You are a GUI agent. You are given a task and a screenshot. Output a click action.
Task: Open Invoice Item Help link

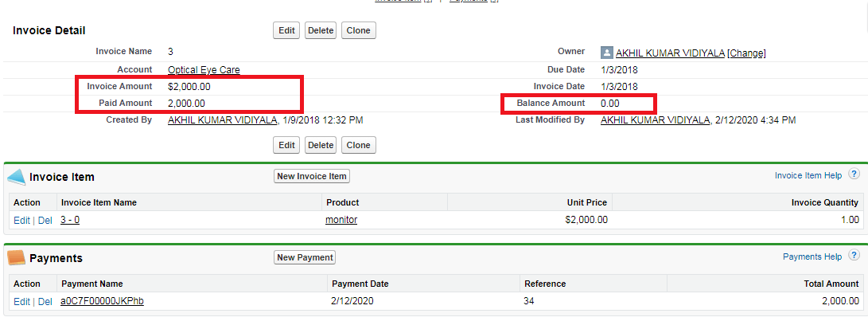click(x=808, y=175)
